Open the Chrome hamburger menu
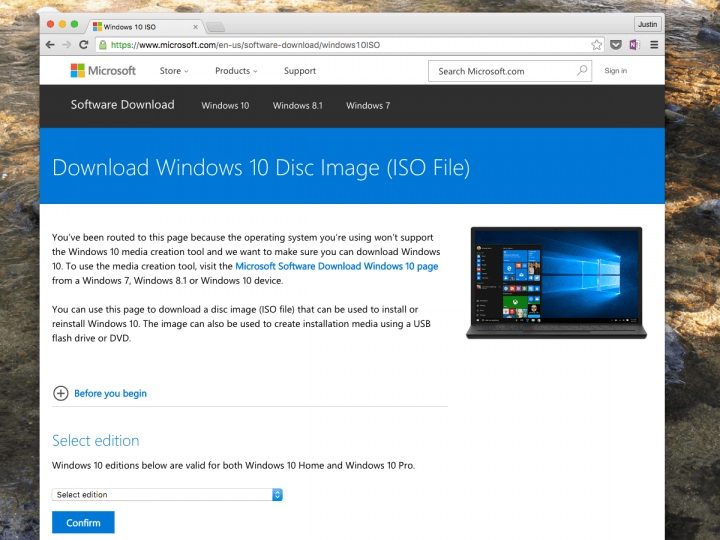 coord(654,45)
